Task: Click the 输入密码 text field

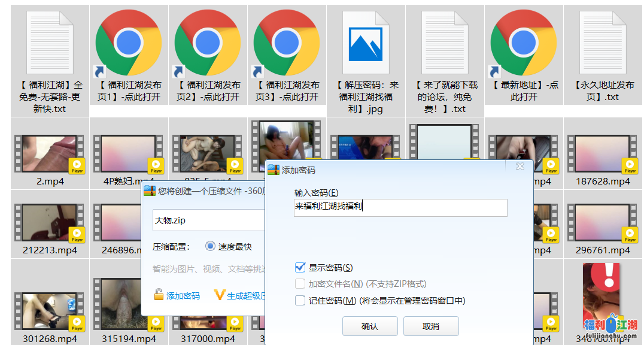Action: (x=400, y=207)
